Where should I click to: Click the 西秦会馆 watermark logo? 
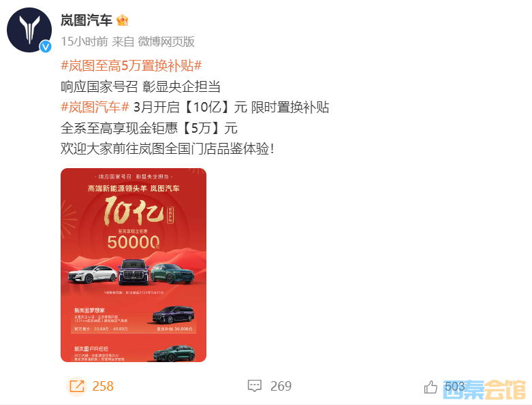[484, 389]
